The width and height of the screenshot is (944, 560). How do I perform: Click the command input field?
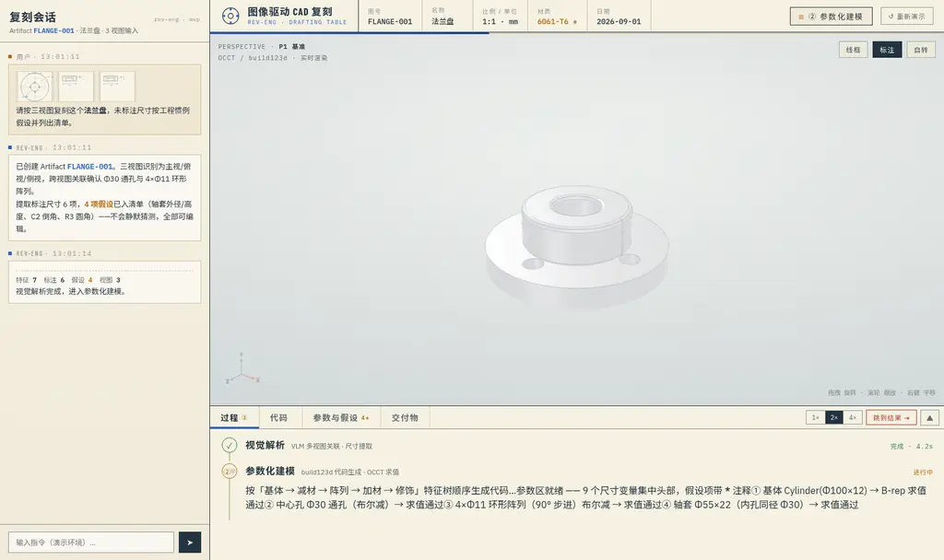tap(91, 542)
